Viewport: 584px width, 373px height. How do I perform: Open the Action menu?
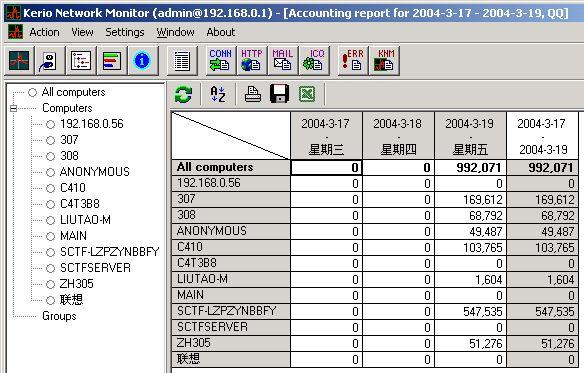[x=44, y=32]
